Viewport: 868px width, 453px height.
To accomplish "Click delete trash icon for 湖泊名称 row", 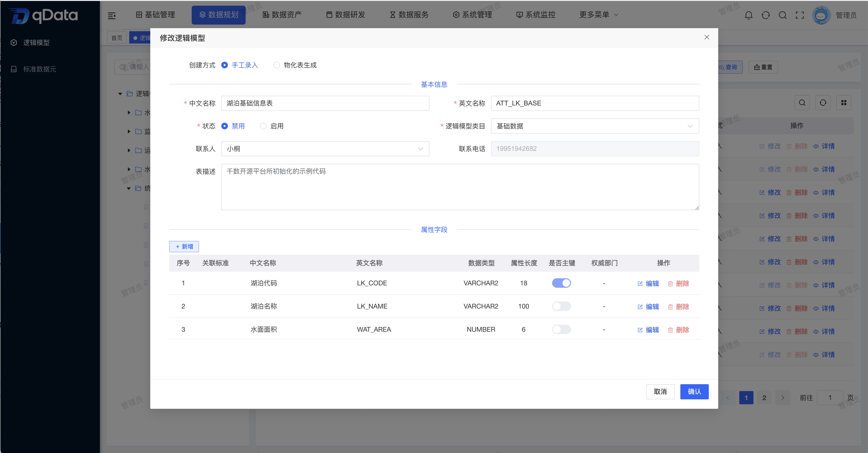I will click(670, 307).
